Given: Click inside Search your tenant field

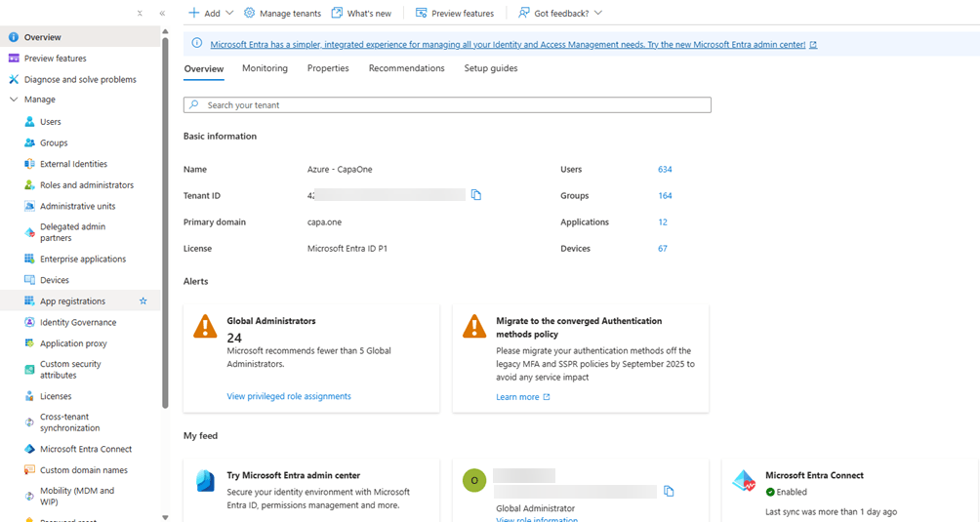Looking at the screenshot, I should 447,105.
